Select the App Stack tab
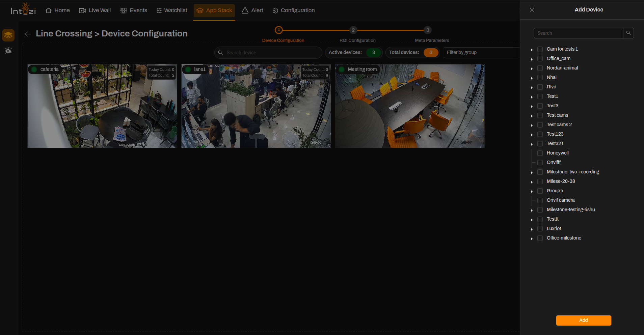The image size is (644, 335). (214, 10)
